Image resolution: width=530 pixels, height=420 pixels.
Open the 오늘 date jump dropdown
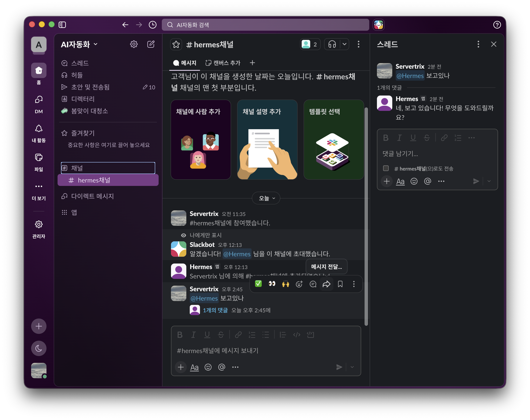(266, 198)
